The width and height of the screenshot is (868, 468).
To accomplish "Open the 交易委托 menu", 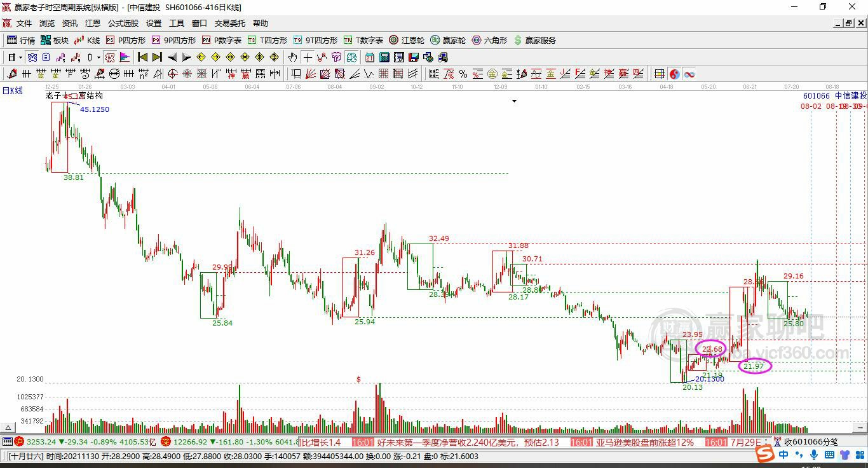I will [230, 24].
